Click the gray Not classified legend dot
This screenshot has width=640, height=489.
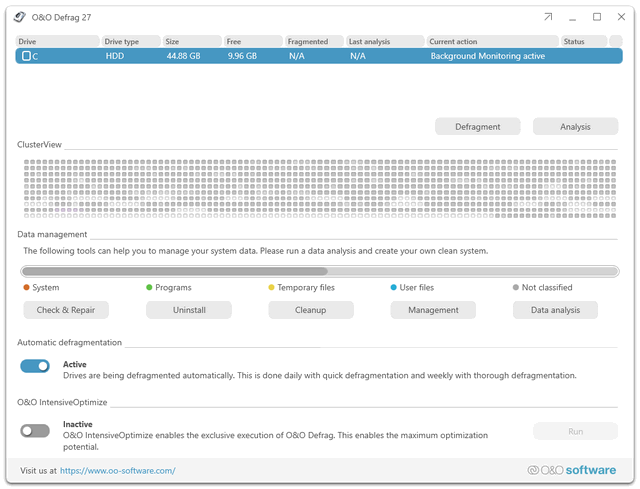pyautogui.click(x=516, y=288)
